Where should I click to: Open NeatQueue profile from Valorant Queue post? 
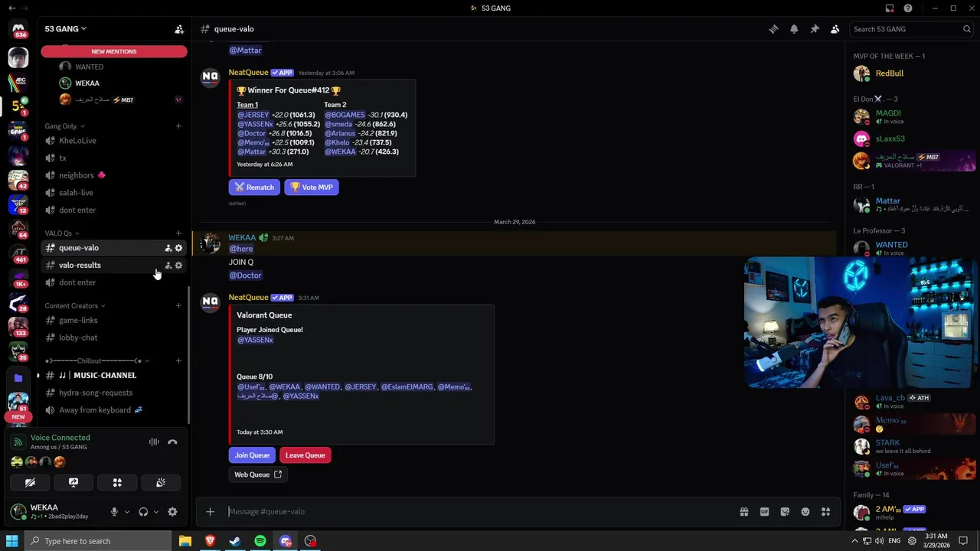tap(248, 298)
